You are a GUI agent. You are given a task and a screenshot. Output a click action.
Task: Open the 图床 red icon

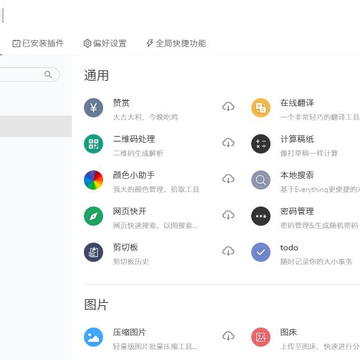pyautogui.click(x=261, y=337)
